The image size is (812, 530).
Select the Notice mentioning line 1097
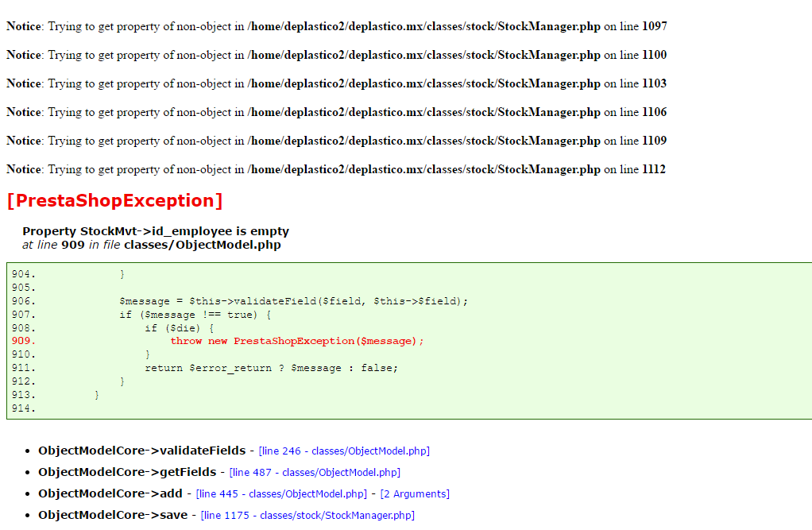click(x=337, y=26)
